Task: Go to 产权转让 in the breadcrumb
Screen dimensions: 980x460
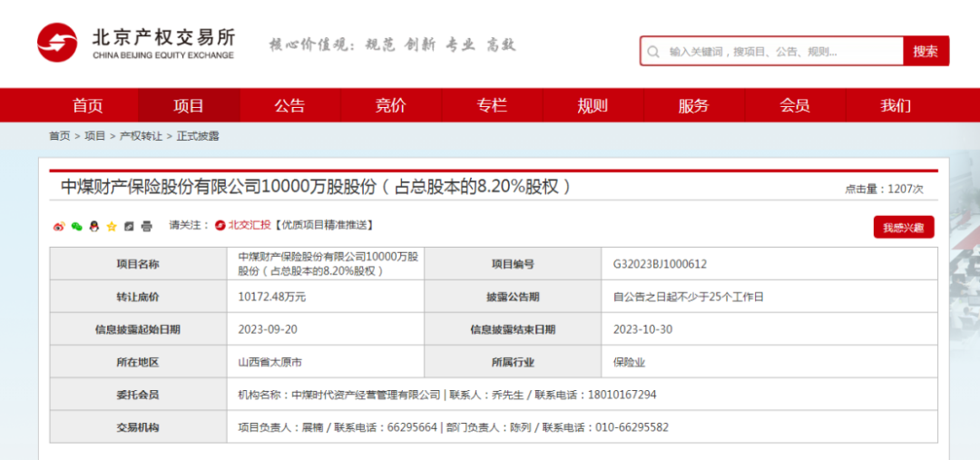Action: click(x=141, y=135)
